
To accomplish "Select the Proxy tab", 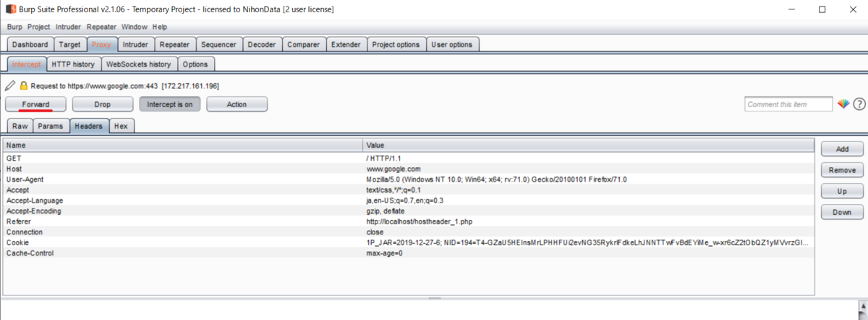I will (x=101, y=44).
